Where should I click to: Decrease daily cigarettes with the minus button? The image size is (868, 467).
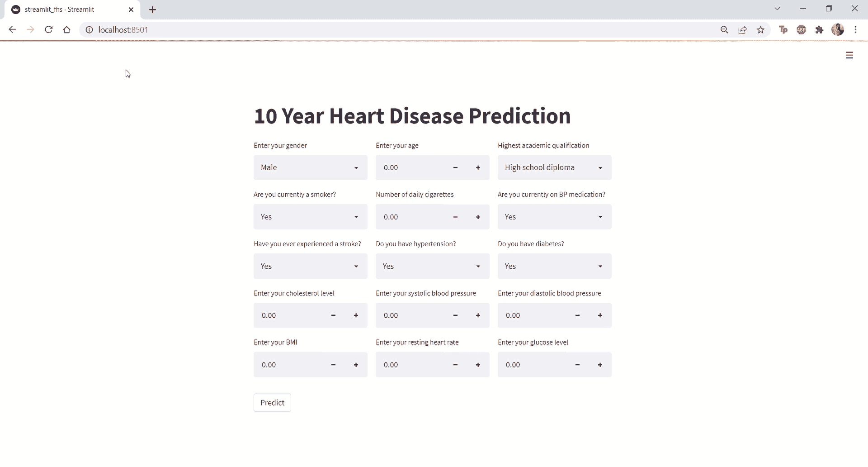coord(455,217)
